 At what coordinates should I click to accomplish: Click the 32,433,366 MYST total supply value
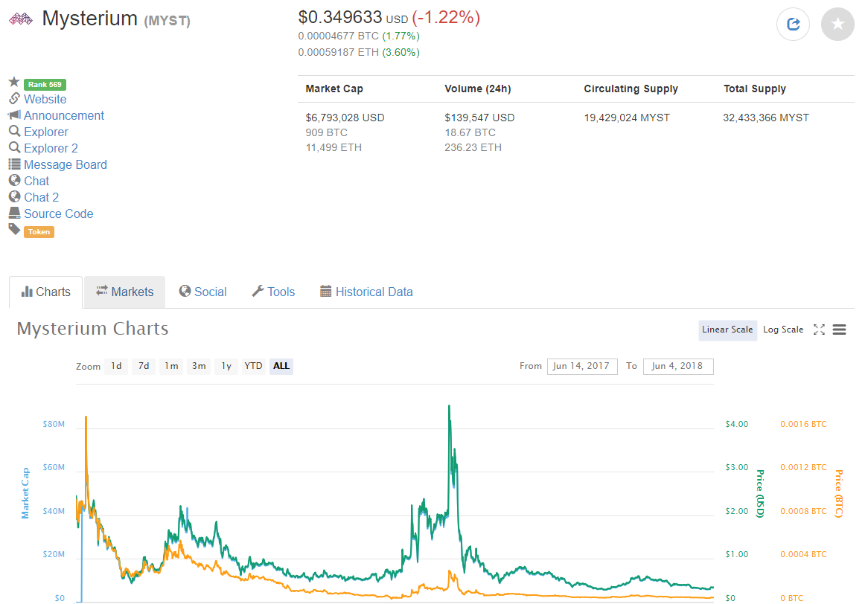(x=766, y=118)
